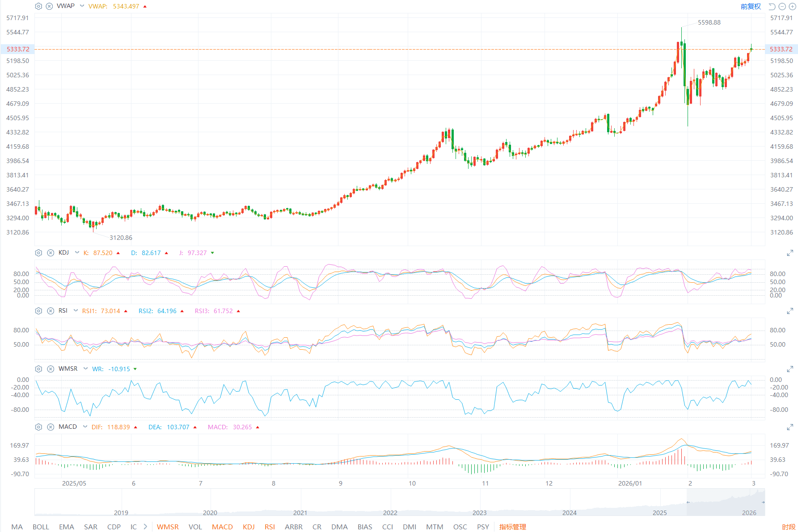
Task: Open 指标管理 indicator management
Action: point(512,527)
